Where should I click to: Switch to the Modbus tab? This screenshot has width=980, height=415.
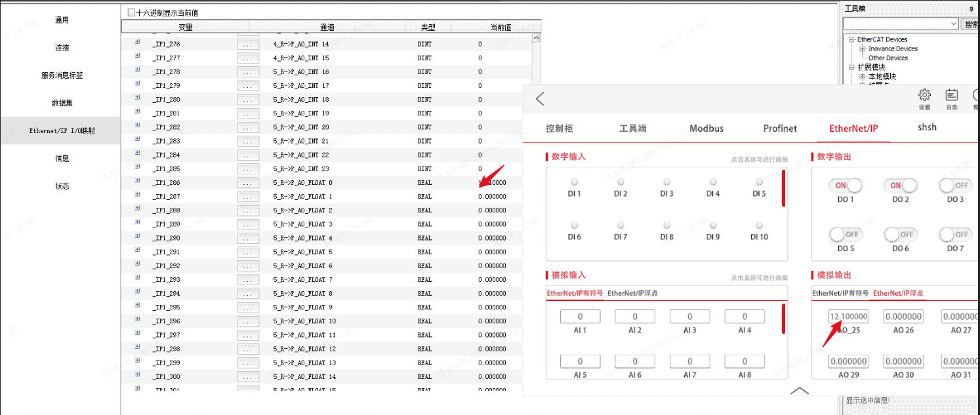(x=706, y=128)
